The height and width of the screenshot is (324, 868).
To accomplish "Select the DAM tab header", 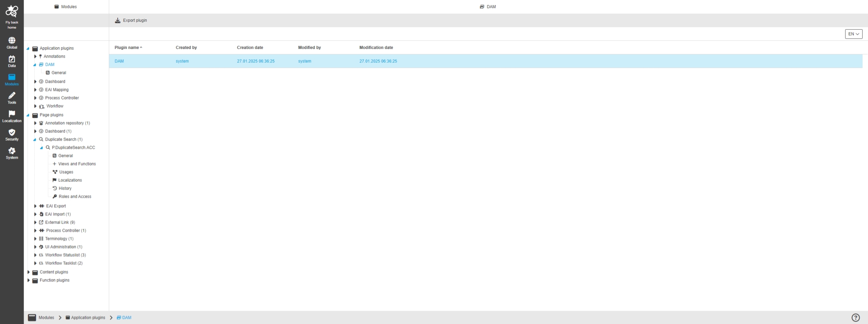I will (488, 7).
